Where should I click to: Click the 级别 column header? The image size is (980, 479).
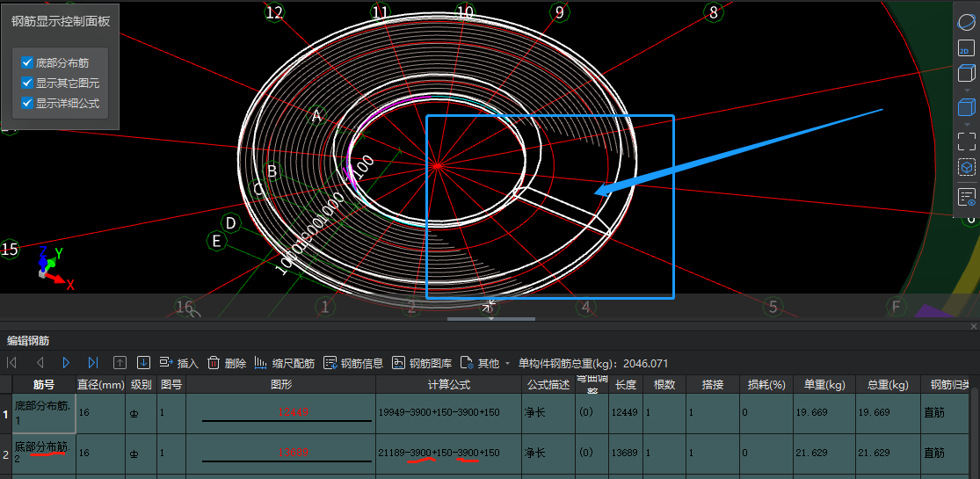click(141, 385)
